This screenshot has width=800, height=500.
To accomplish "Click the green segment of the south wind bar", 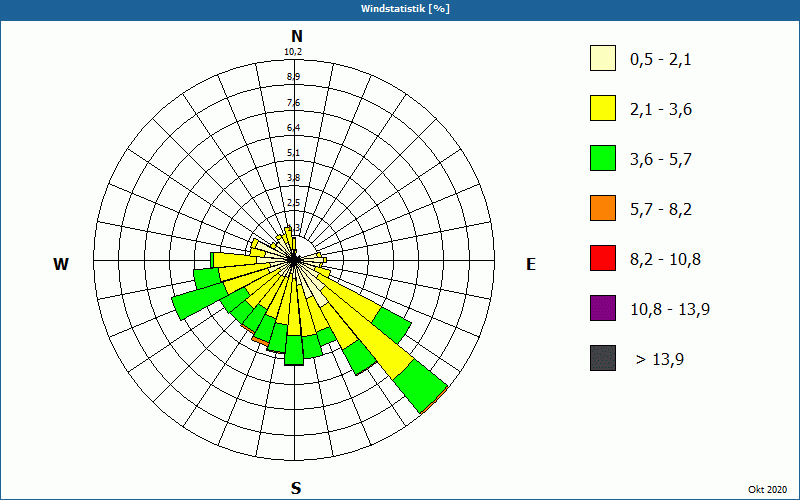I will tap(294, 349).
